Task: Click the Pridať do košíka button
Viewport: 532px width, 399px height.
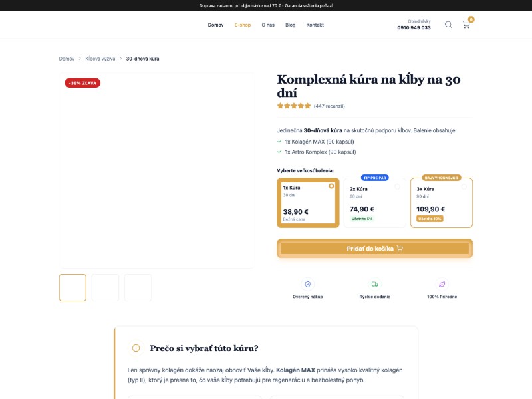Action: [x=374, y=249]
